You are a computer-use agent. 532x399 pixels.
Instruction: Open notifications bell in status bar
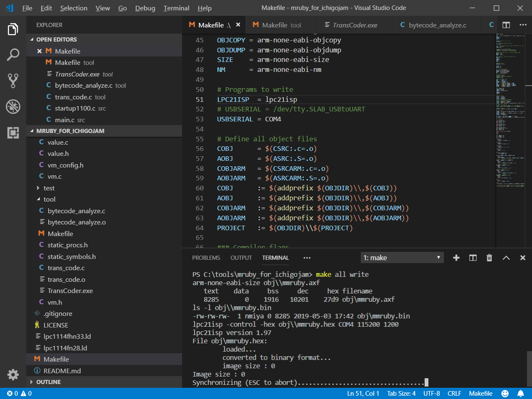pos(520,393)
